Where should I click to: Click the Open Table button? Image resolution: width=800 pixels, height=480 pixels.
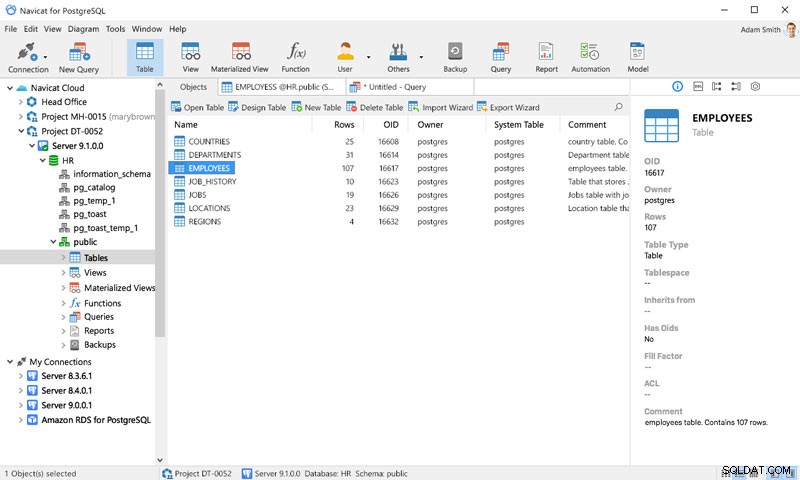pos(197,107)
